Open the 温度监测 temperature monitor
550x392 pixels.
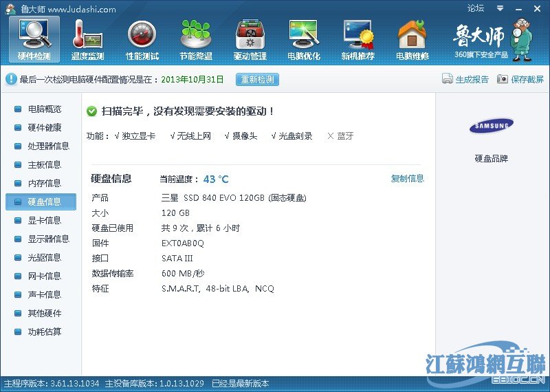tap(88, 40)
